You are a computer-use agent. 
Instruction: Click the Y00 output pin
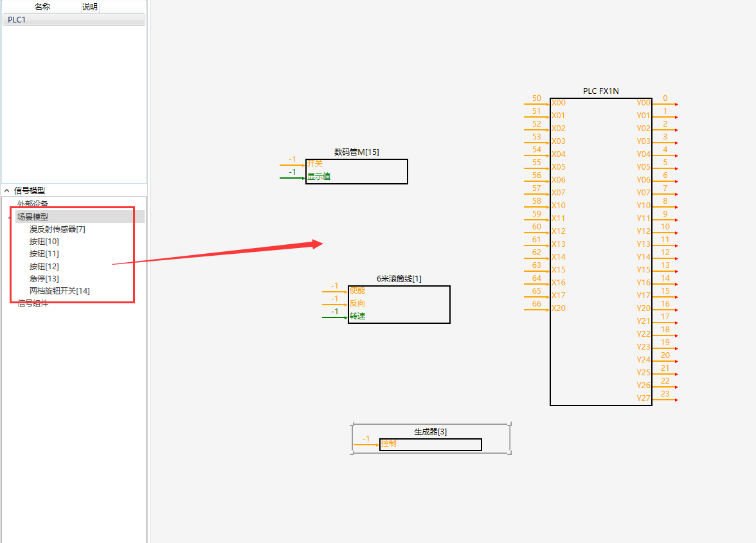[x=643, y=103]
